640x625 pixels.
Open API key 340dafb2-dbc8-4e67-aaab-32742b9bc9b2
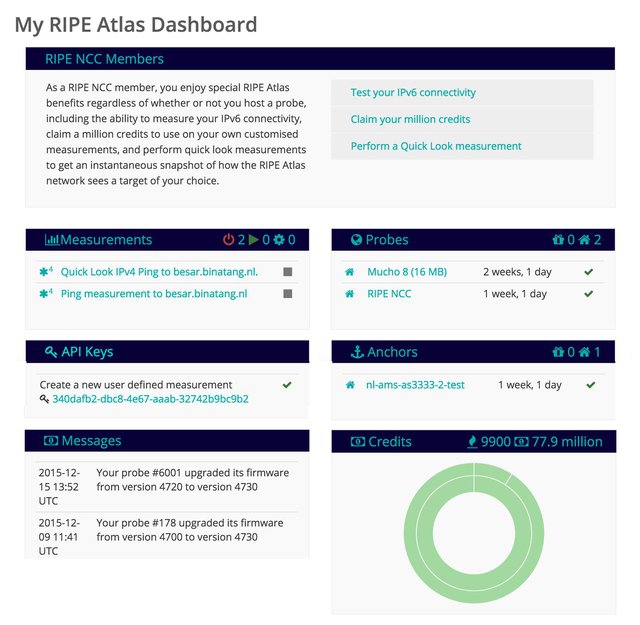[150, 399]
